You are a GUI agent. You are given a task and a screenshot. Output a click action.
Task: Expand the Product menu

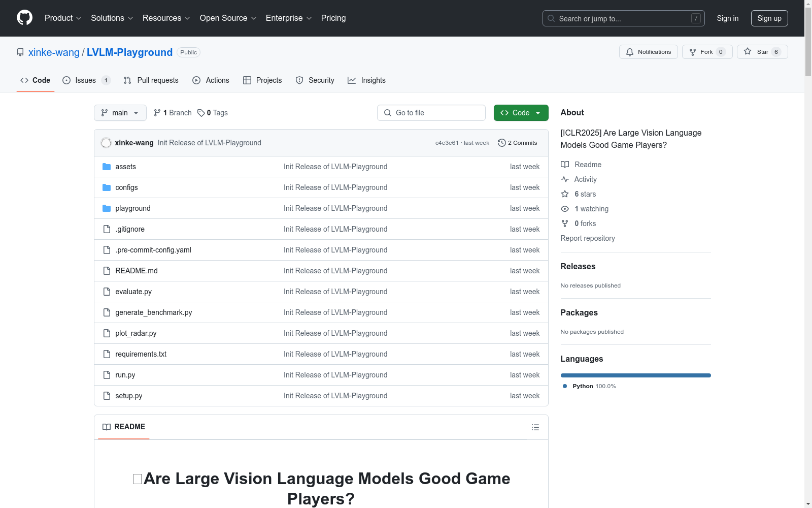coord(63,18)
